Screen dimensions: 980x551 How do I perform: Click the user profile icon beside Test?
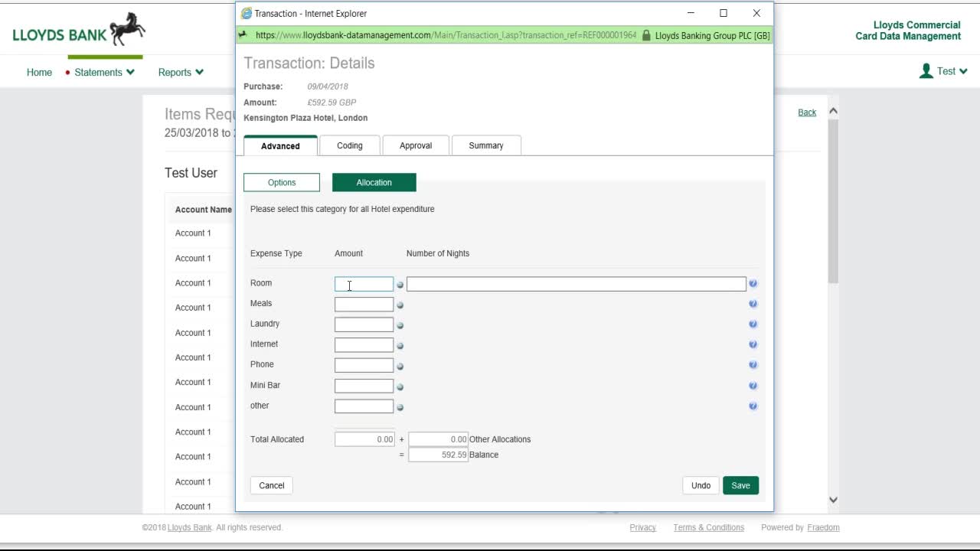927,71
